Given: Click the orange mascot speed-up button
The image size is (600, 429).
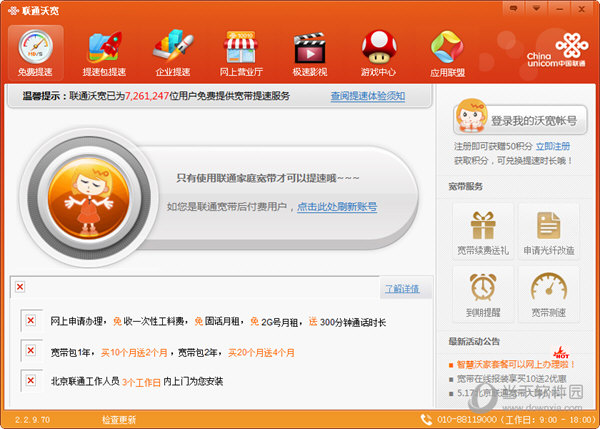Looking at the screenshot, I should [x=89, y=197].
